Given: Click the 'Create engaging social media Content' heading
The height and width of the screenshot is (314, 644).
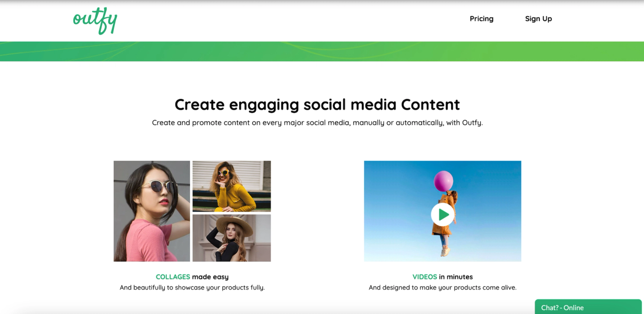Looking at the screenshot, I should click(x=317, y=105).
